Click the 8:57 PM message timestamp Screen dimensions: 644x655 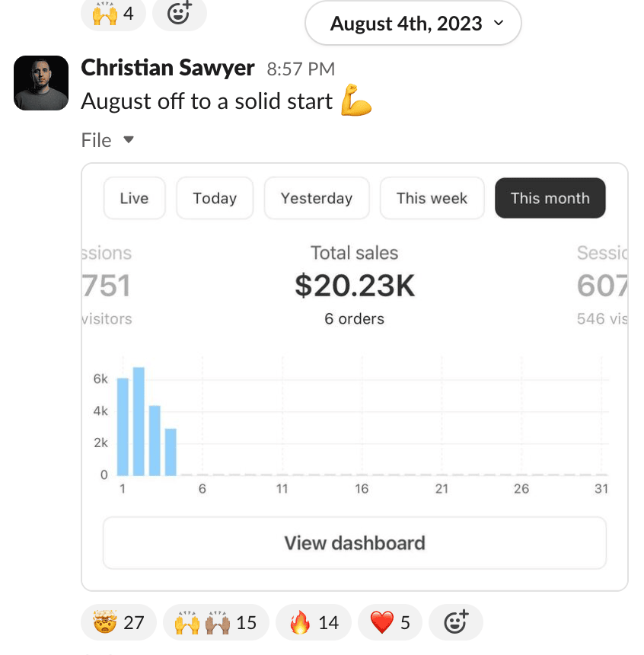301,69
